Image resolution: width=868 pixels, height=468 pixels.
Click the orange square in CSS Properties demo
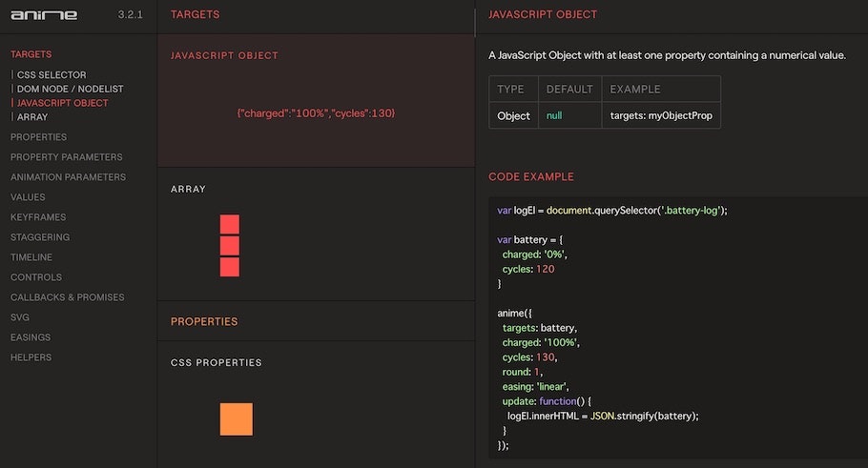(237, 419)
